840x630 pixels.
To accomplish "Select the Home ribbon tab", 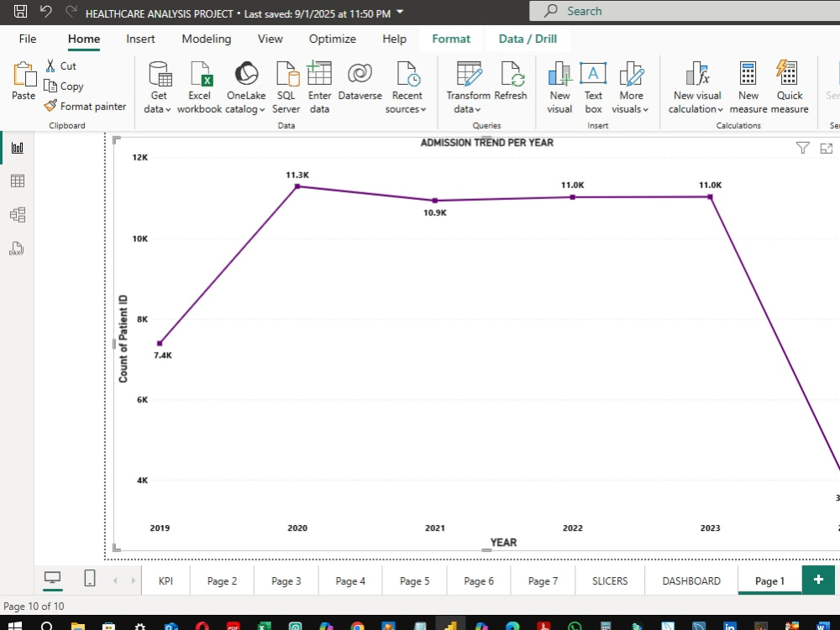I will [83, 39].
